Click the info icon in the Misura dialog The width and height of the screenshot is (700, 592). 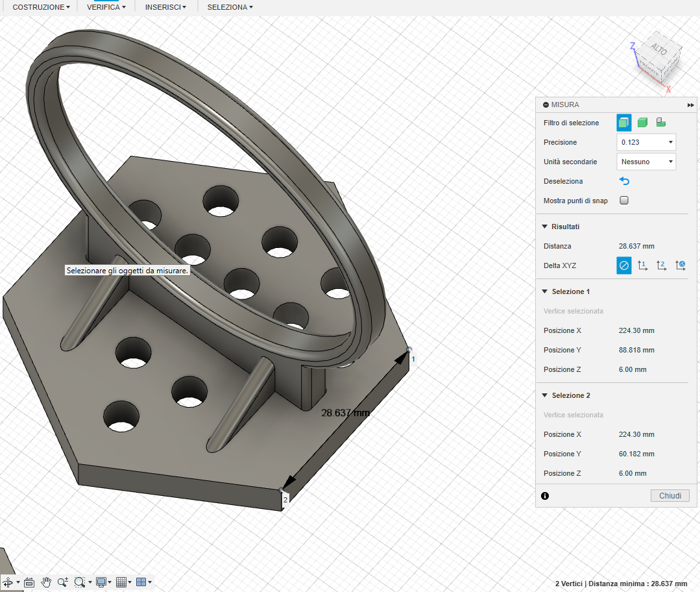pos(545,495)
